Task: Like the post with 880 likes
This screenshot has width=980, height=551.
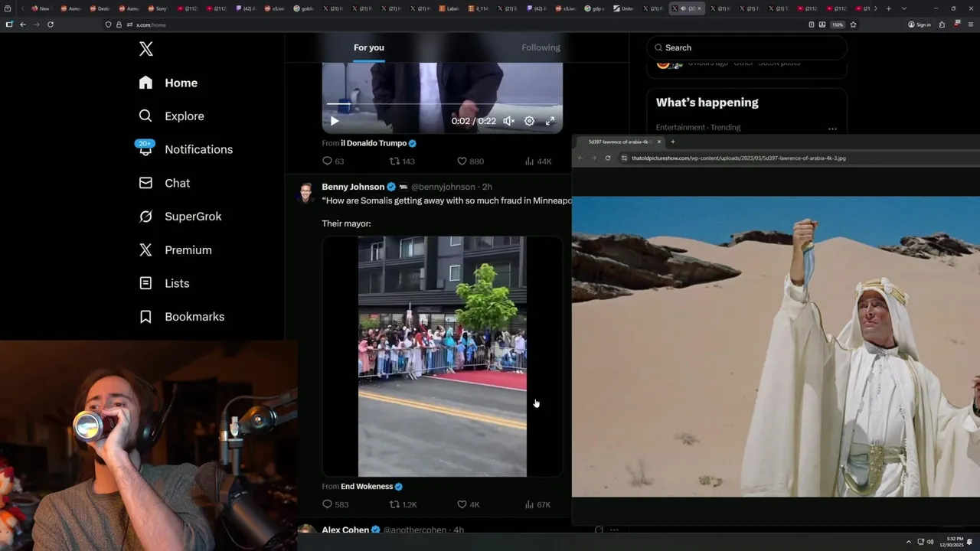Action: click(x=470, y=161)
